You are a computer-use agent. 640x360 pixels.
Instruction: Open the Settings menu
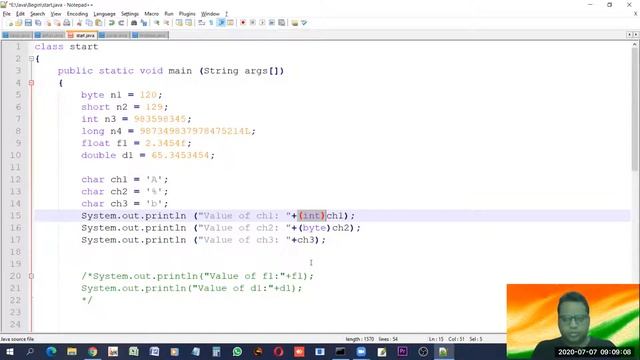tap(130, 14)
